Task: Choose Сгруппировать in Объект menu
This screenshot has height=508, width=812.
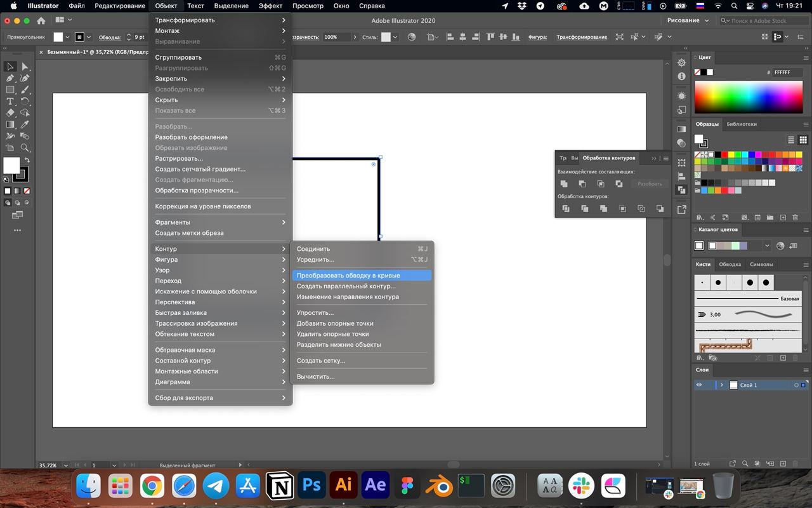Action: [220, 58]
